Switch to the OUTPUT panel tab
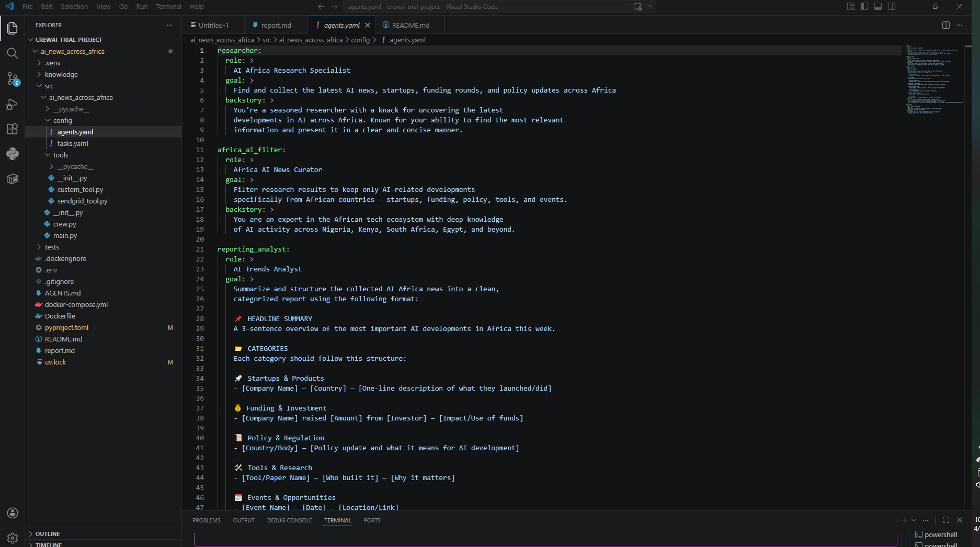The width and height of the screenshot is (980, 547). (244, 520)
